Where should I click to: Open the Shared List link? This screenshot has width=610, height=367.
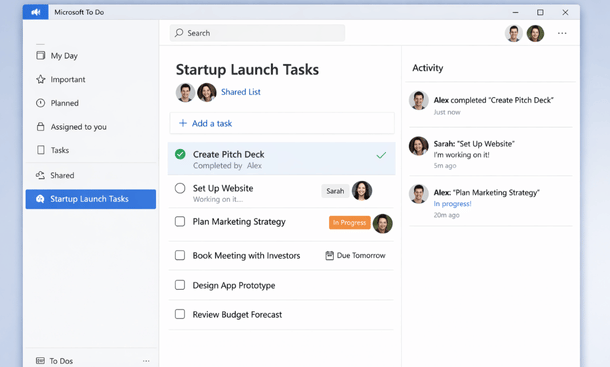241,92
